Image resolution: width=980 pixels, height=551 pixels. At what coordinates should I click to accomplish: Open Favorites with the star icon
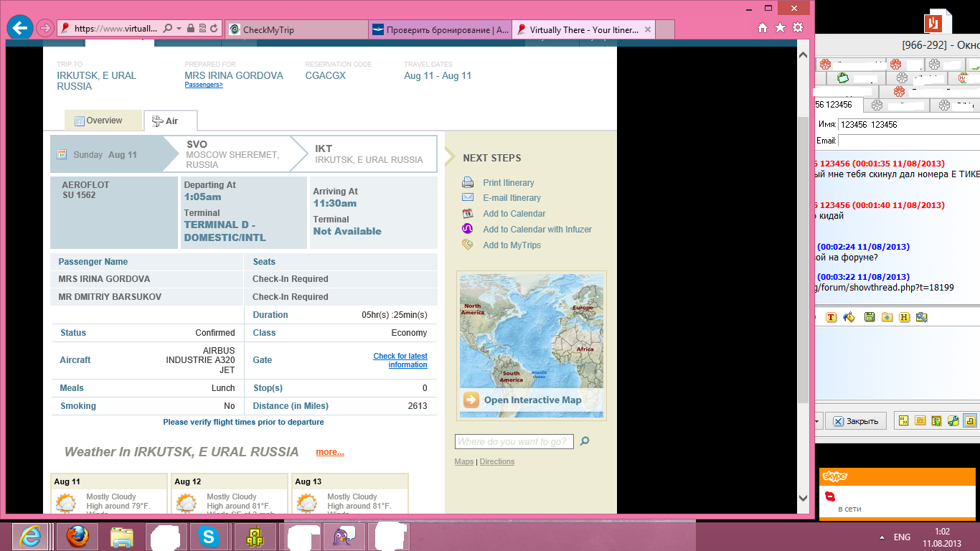(x=780, y=28)
